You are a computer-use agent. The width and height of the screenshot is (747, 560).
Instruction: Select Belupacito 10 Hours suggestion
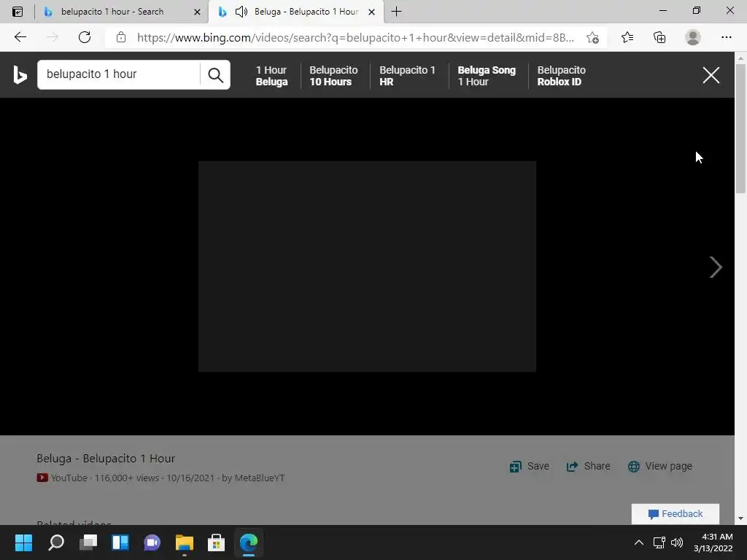(x=333, y=76)
